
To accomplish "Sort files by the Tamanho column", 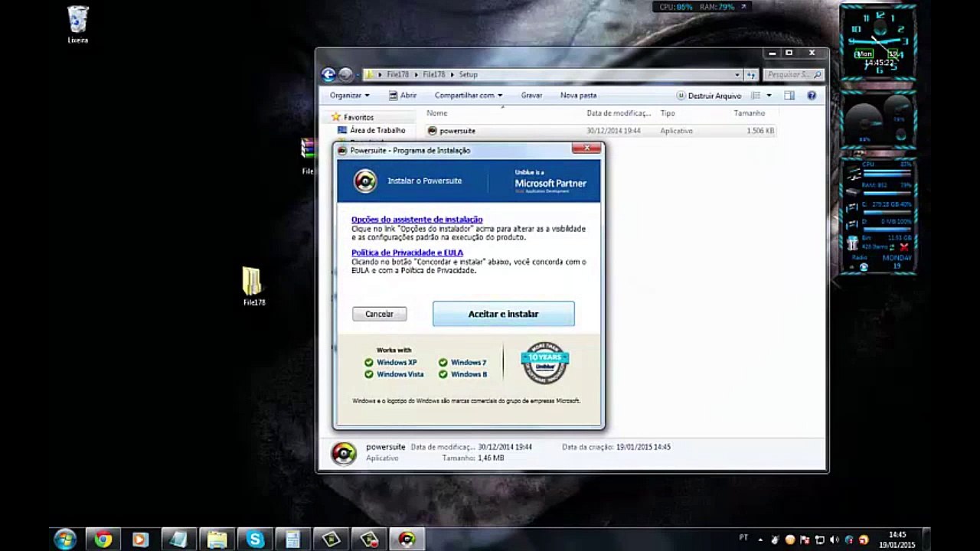I will click(750, 113).
